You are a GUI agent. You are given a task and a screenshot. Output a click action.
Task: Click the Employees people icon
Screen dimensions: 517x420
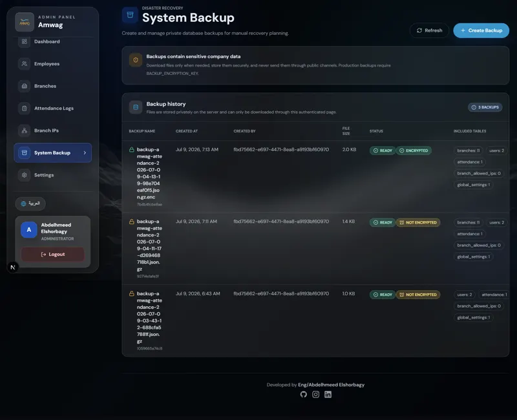24,63
